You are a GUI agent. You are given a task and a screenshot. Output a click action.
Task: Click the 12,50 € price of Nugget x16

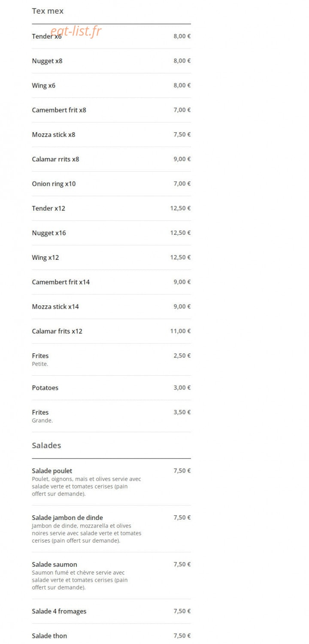tap(180, 233)
